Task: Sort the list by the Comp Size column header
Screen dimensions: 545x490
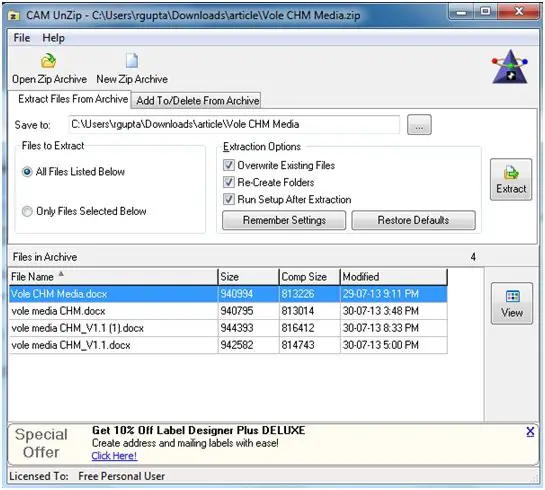Action: [309, 277]
